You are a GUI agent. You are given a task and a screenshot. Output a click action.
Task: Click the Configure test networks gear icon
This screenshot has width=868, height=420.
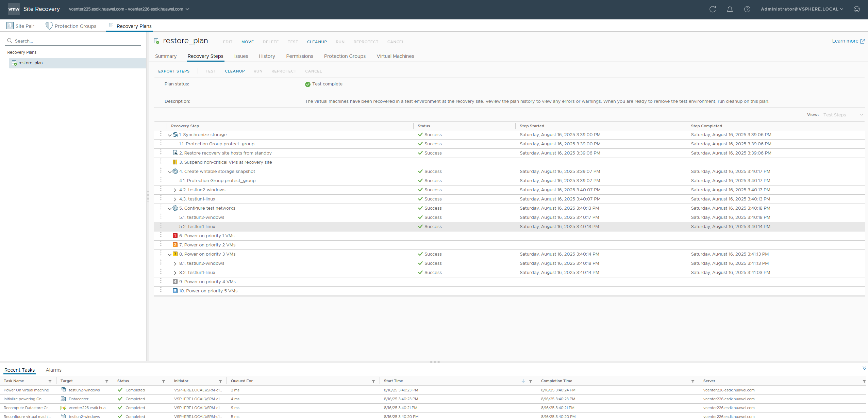pyautogui.click(x=175, y=208)
